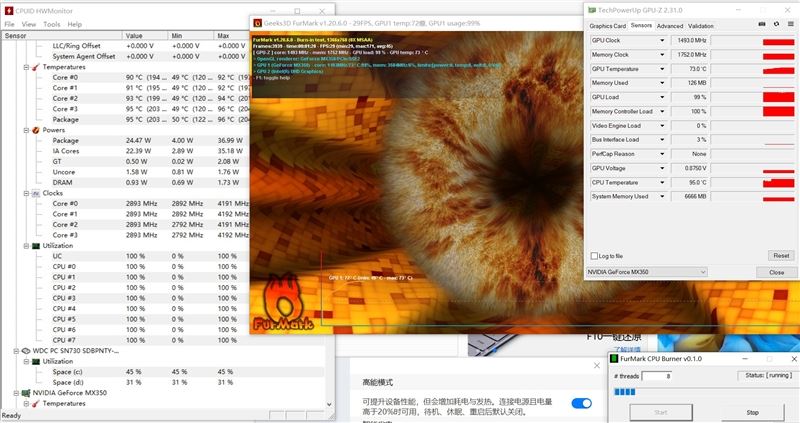Screen dimensions: 800x423
Task: Click the Reset button in GPU-Z
Action: point(781,255)
